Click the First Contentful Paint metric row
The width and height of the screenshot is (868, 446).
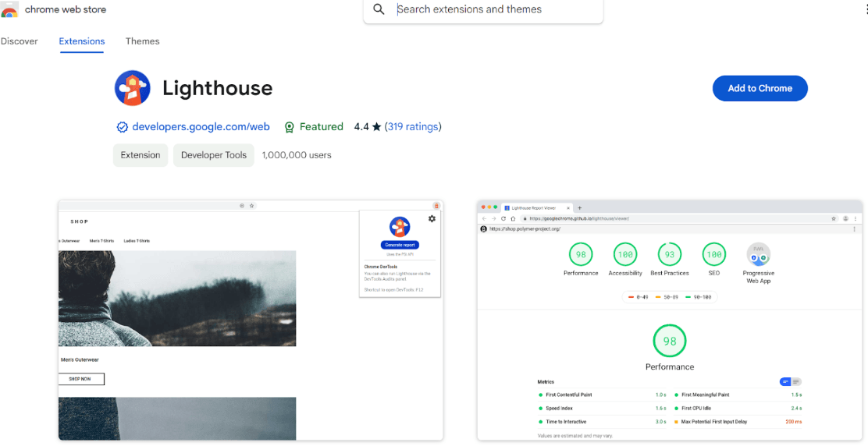(603, 395)
